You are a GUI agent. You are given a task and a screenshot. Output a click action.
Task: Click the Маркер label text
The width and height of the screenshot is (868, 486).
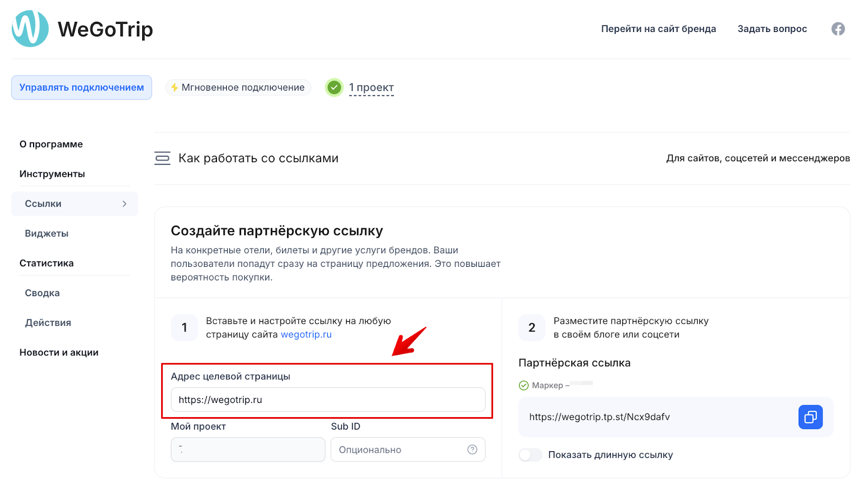(547, 386)
